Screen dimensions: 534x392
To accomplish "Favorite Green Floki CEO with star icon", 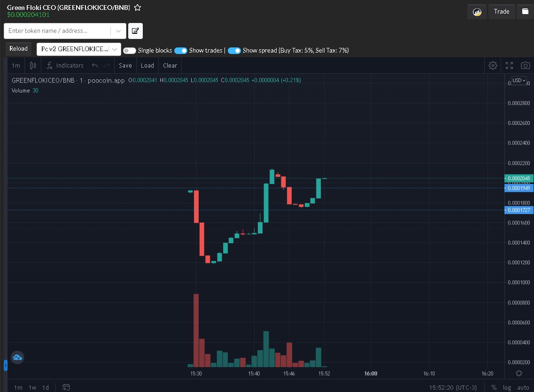I will click(x=138, y=8).
